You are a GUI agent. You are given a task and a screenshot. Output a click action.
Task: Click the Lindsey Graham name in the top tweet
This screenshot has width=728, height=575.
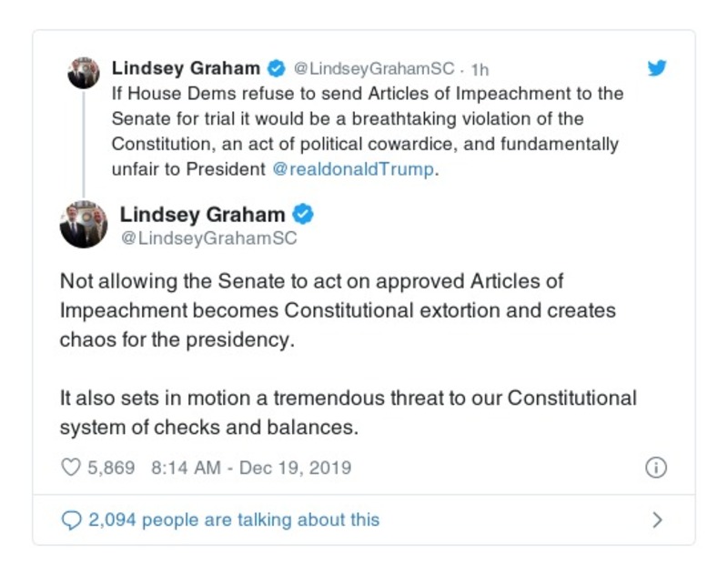pyautogui.click(x=184, y=68)
